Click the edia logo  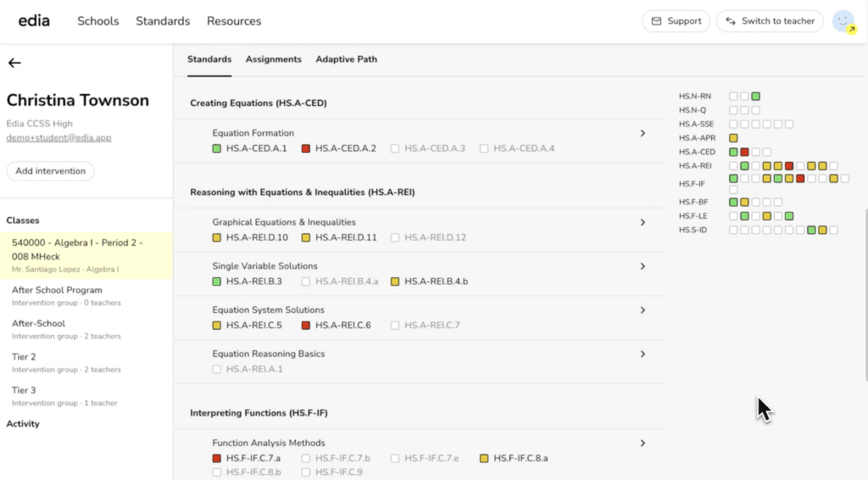tap(34, 20)
